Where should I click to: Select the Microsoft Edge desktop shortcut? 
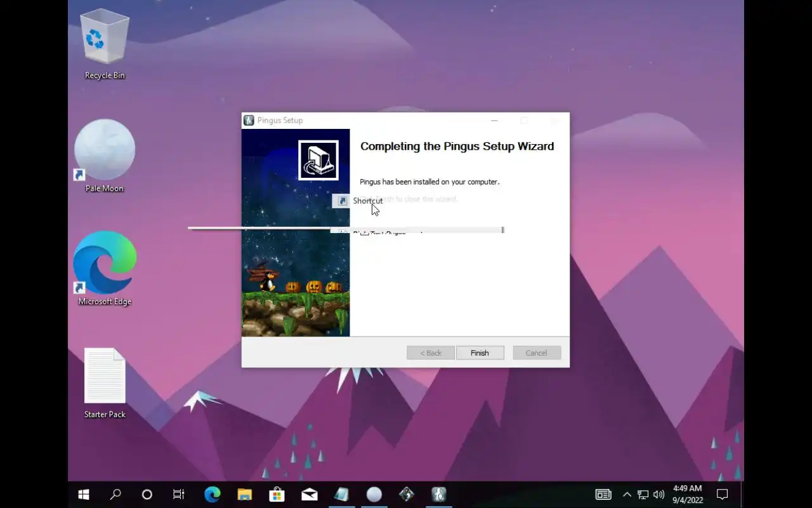(x=105, y=269)
